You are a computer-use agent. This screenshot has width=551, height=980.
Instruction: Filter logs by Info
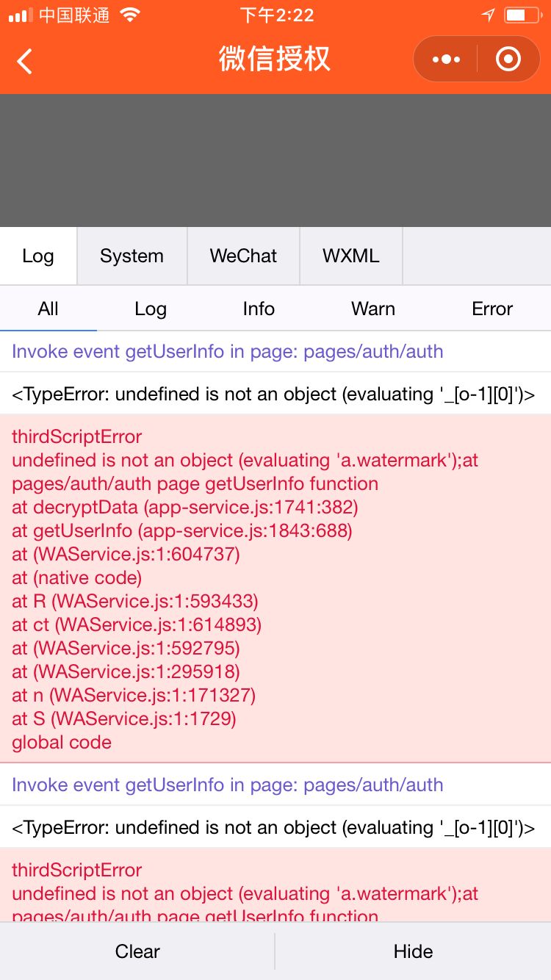point(259,309)
